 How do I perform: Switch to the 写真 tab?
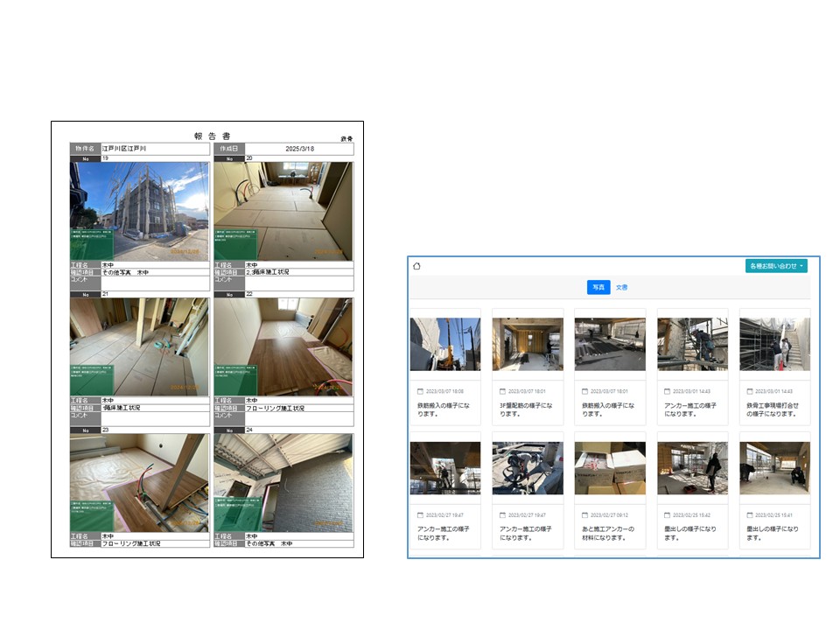coord(598,287)
